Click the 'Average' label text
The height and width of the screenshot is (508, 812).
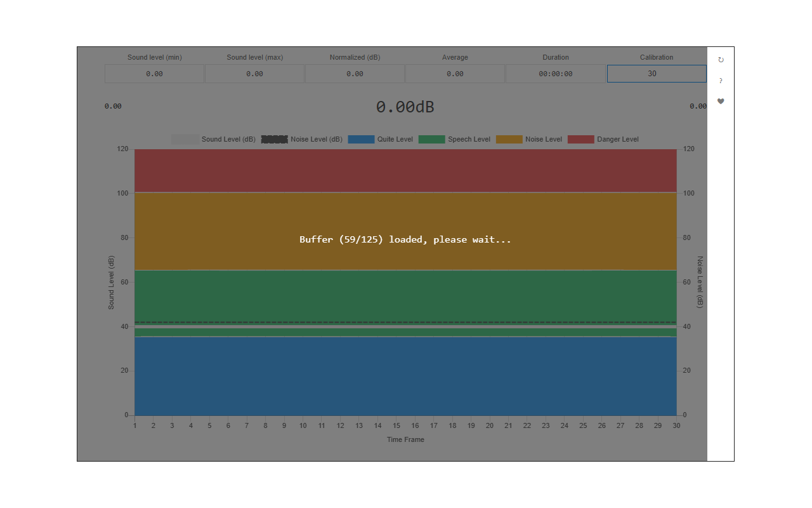coord(455,57)
